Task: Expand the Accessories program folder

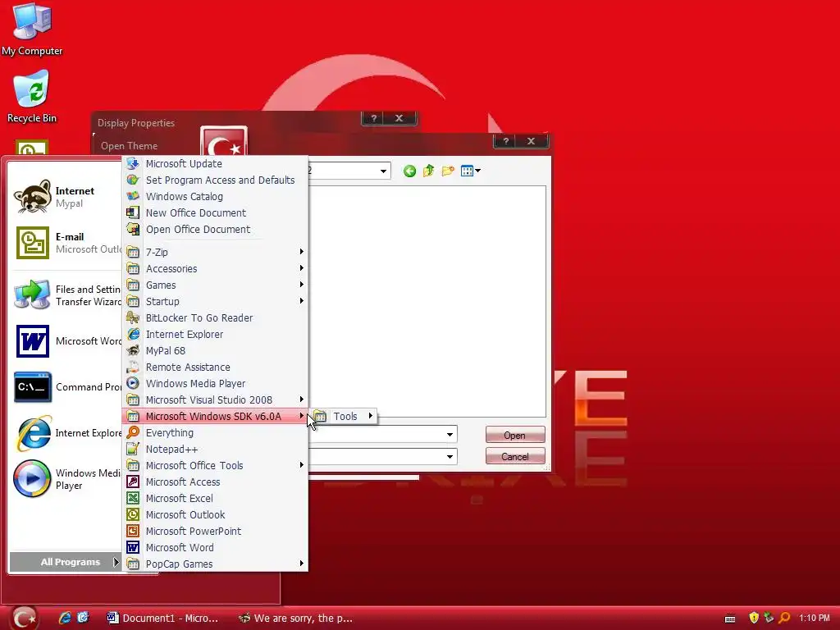Action: click(216, 268)
